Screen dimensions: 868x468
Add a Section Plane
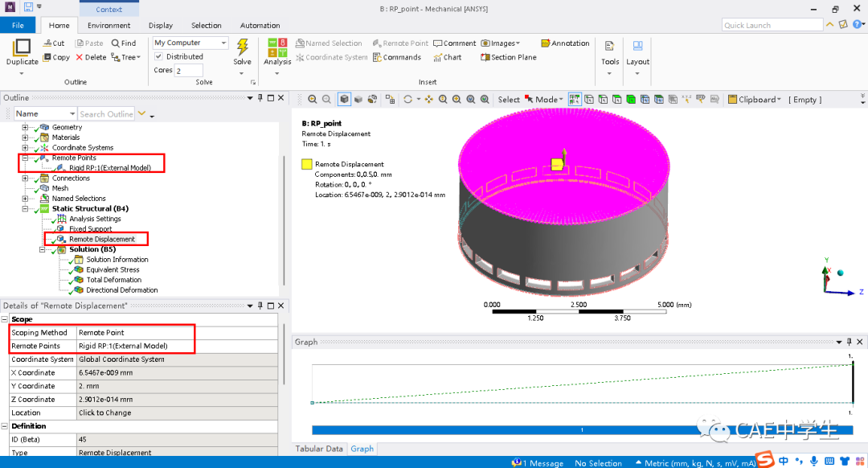click(509, 57)
